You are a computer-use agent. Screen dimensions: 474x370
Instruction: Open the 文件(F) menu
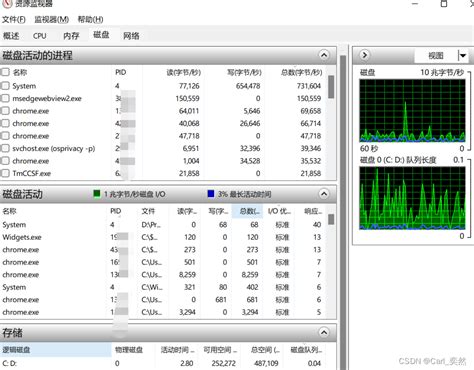point(14,19)
